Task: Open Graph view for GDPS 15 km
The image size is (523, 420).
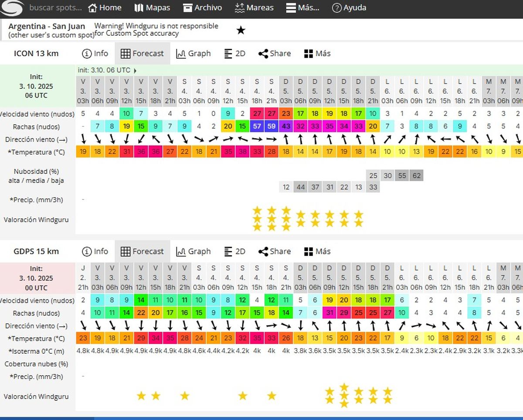Action: [193, 251]
